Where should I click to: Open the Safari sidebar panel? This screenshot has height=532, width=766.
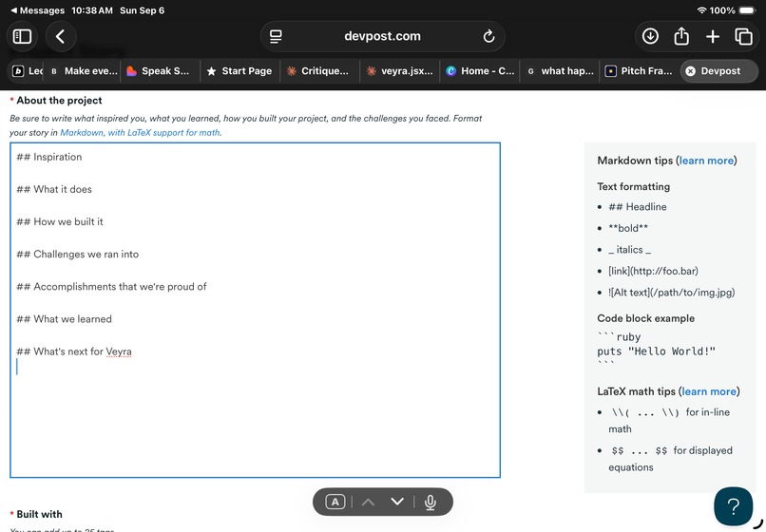pyautogui.click(x=22, y=37)
